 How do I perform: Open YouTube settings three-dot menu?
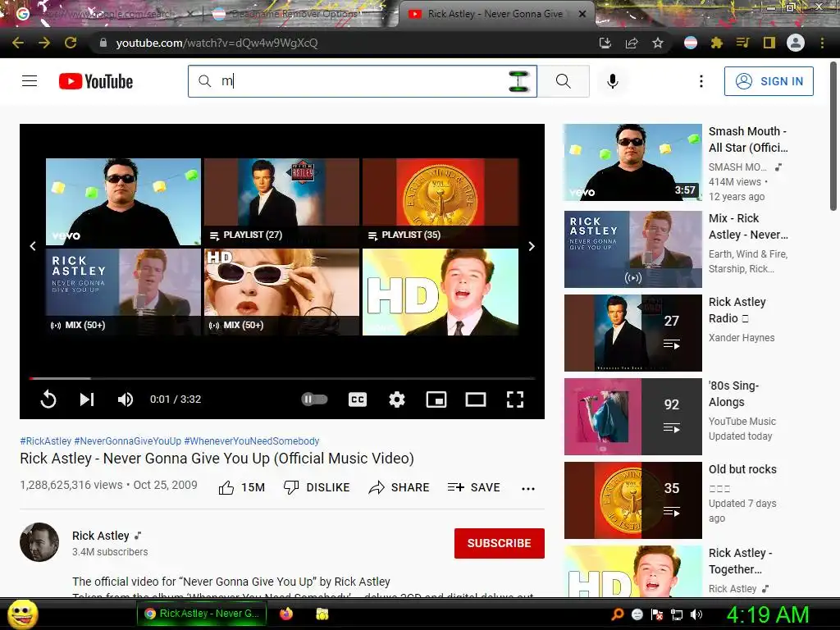(701, 81)
